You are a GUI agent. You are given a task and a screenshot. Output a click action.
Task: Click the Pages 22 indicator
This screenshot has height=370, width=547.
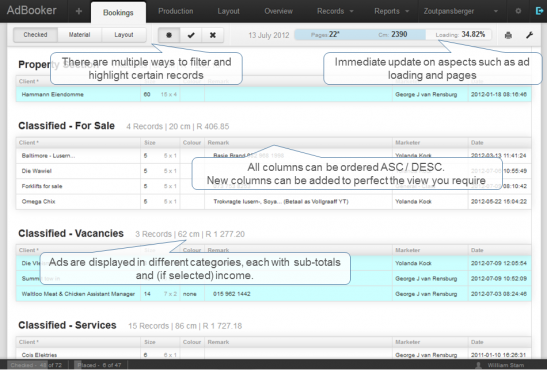[x=325, y=35]
